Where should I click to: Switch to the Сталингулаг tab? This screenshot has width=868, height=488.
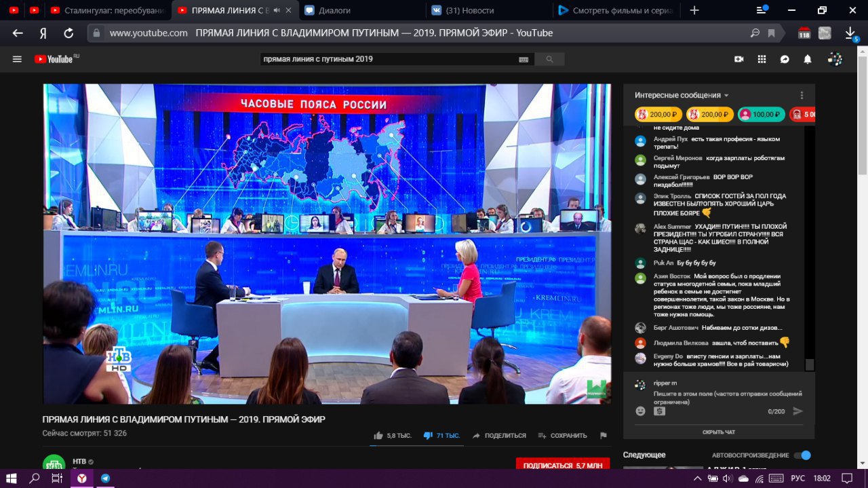(108, 10)
